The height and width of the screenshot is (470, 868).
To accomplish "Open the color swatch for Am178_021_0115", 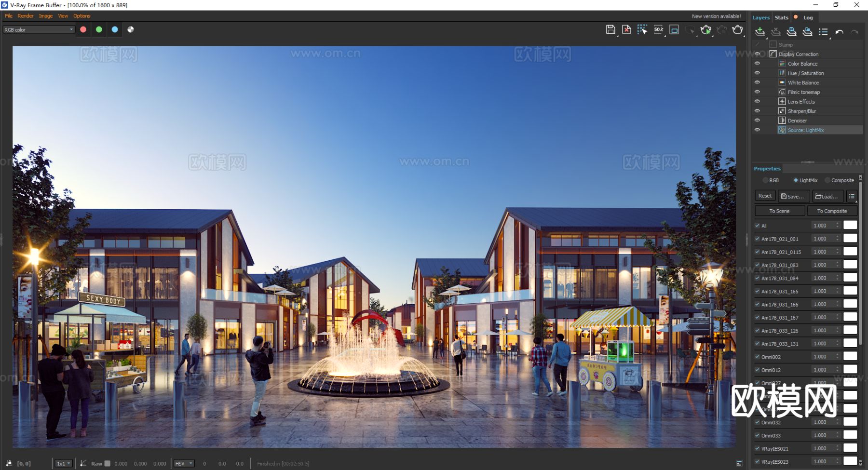I will pos(850,251).
